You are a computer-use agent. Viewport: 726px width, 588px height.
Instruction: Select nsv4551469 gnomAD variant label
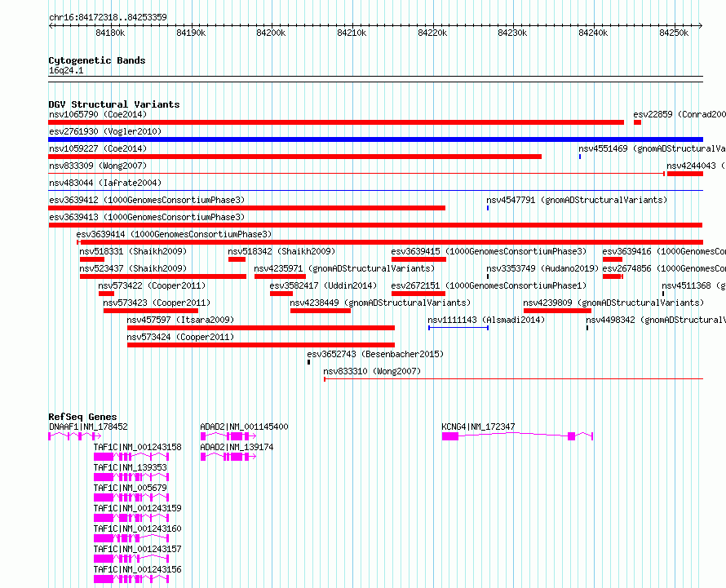652,148
